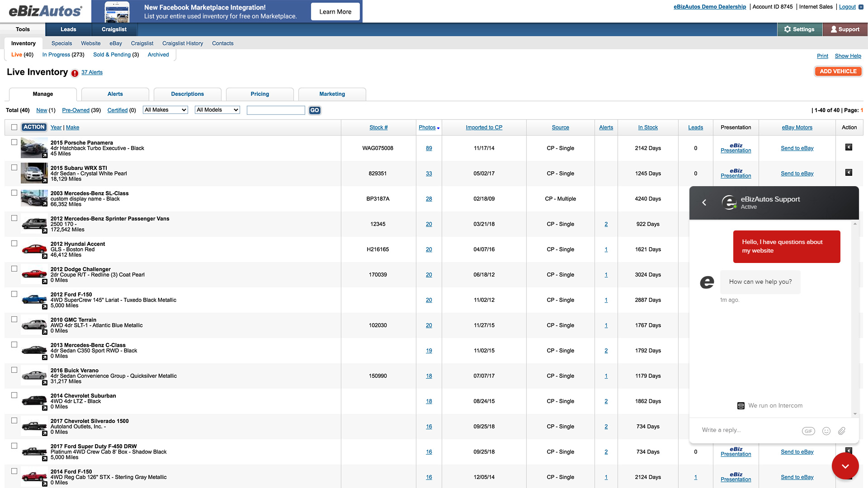Open In Progress (273) inventory link
868x488 pixels.
63,55
